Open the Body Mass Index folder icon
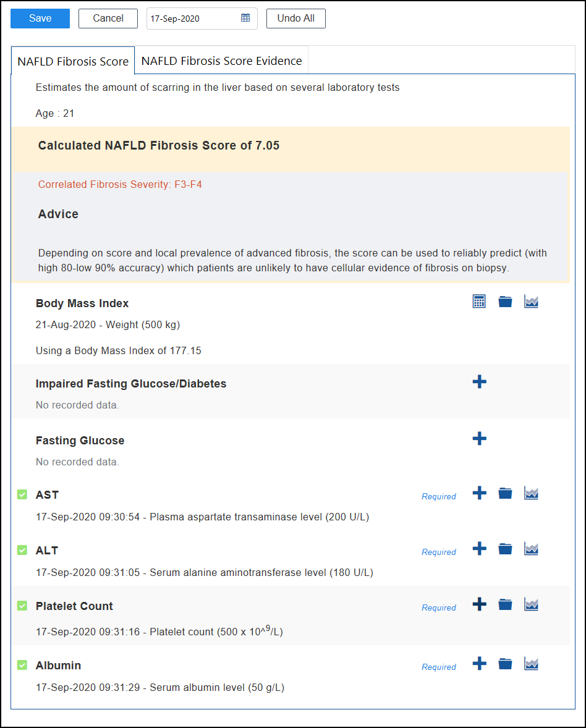Image resolution: width=586 pixels, height=728 pixels. pyautogui.click(x=505, y=302)
